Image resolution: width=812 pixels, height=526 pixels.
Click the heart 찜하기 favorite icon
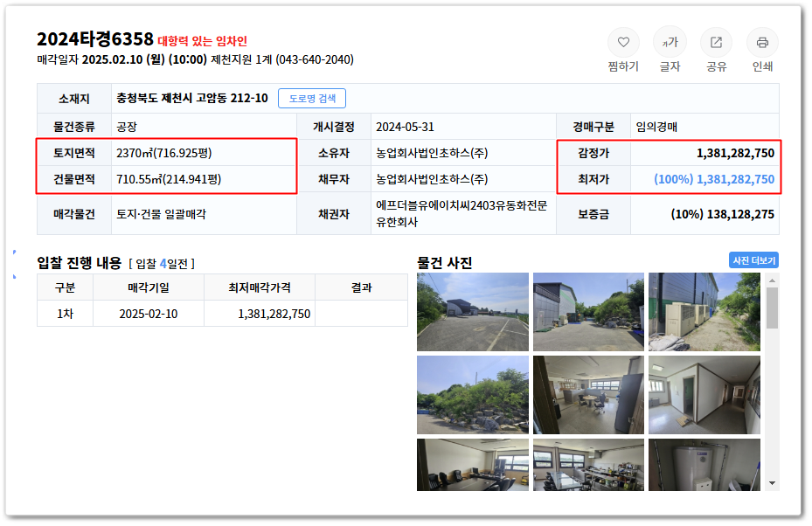[x=623, y=43]
